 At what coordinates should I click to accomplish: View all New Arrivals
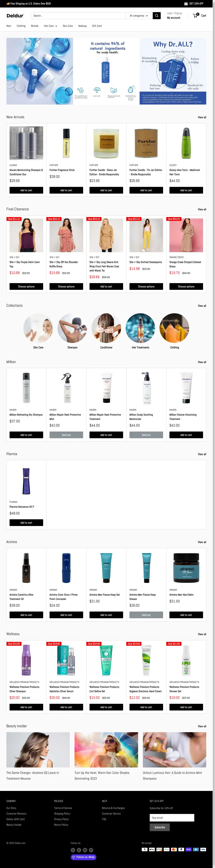(202, 117)
